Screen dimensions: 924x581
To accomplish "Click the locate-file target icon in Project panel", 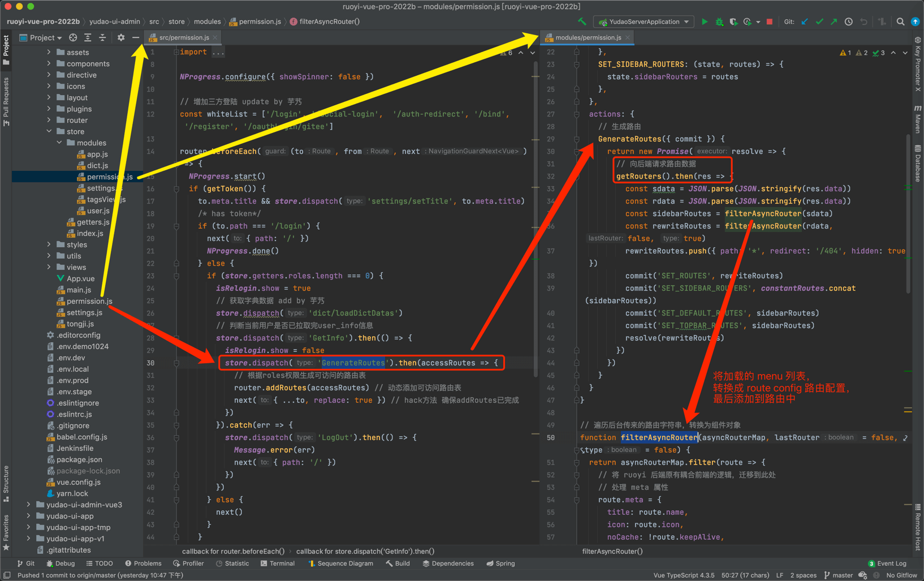I will click(73, 37).
